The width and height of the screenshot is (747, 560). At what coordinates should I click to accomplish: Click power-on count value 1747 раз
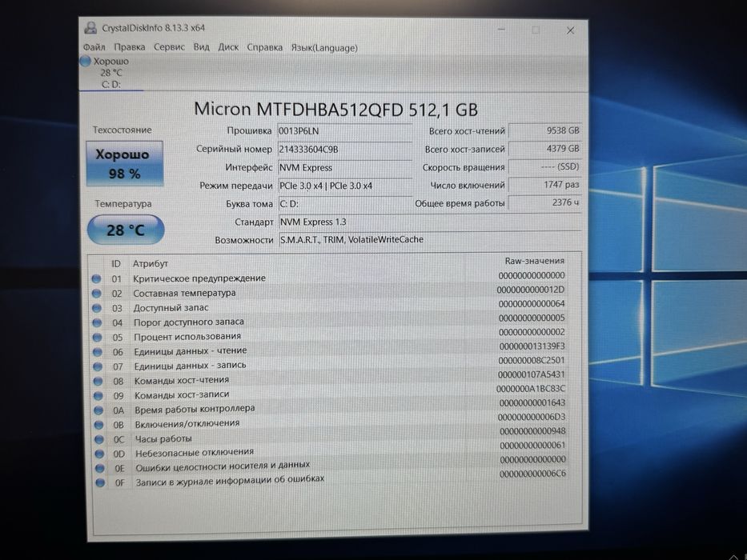(x=545, y=185)
